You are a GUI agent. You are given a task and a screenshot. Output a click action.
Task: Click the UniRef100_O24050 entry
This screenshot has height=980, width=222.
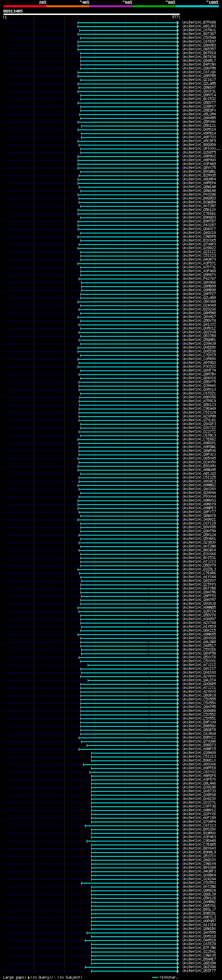coord(199,462)
